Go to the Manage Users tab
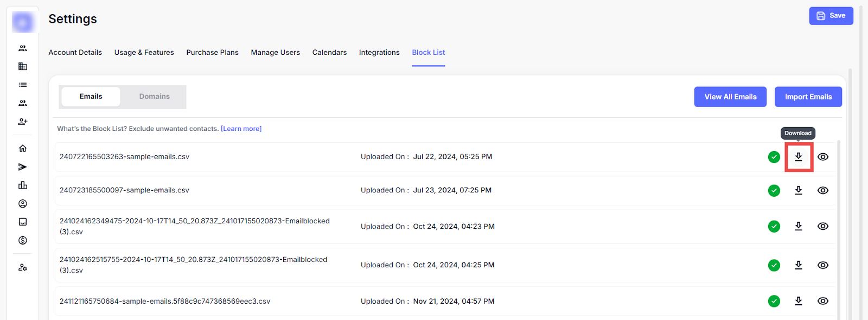This screenshot has height=320, width=868. [275, 53]
